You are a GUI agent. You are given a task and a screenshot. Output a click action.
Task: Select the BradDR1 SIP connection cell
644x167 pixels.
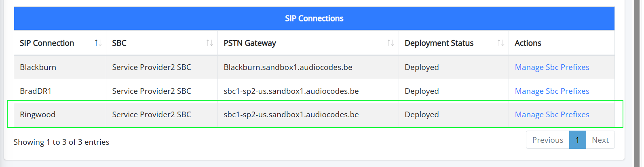pyautogui.click(x=60, y=91)
